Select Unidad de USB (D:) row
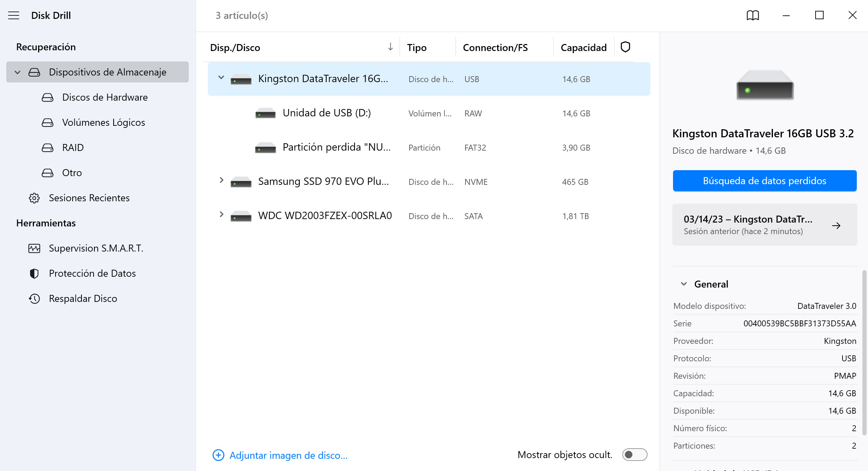Screen dimensions: 868x471 click(x=429, y=113)
